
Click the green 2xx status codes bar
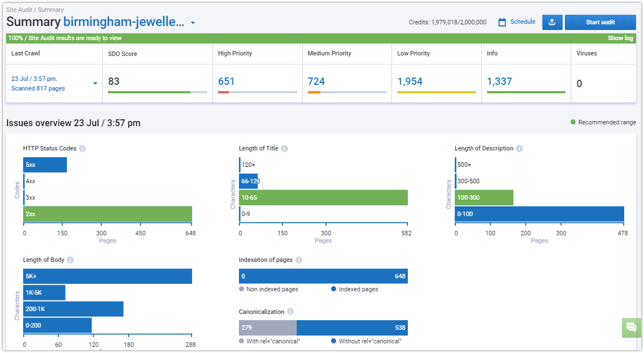tap(107, 214)
